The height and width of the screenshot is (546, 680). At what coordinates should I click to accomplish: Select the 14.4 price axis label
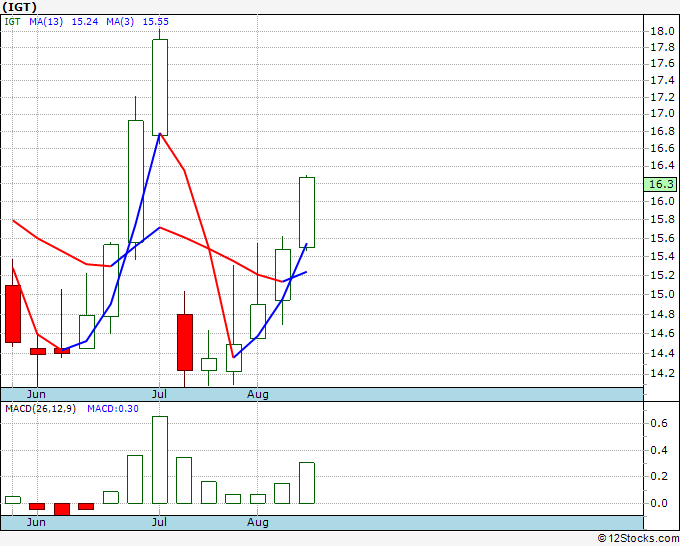(x=662, y=353)
